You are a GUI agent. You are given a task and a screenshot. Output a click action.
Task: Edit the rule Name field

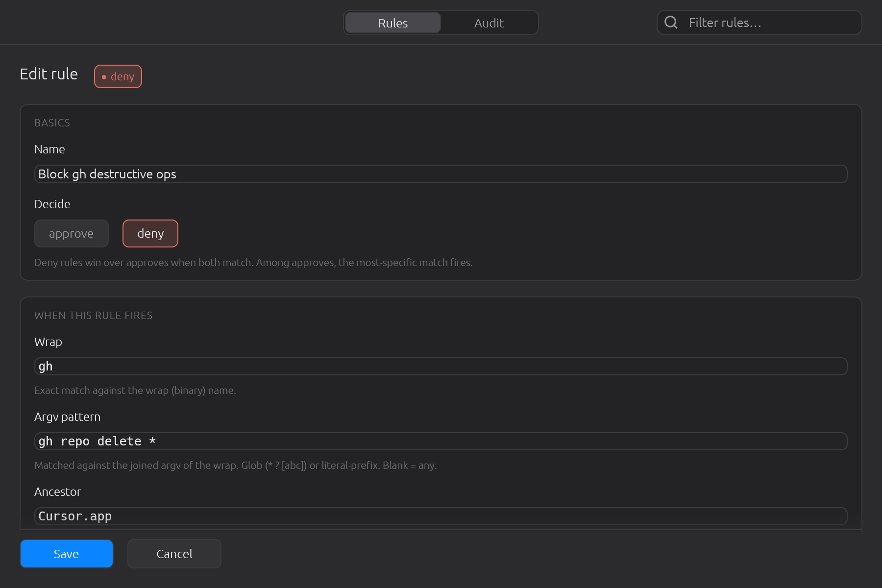[x=441, y=174]
